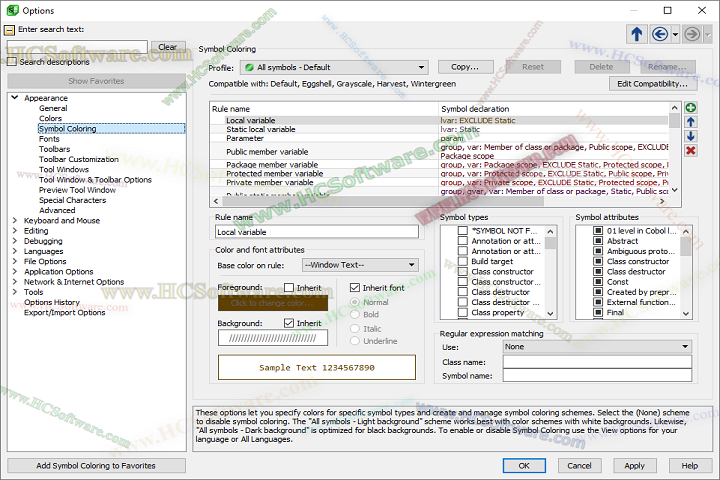Select the Static local variable rule
Image resolution: width=720 pixels, height=480 pixels.
coord(260,130)
